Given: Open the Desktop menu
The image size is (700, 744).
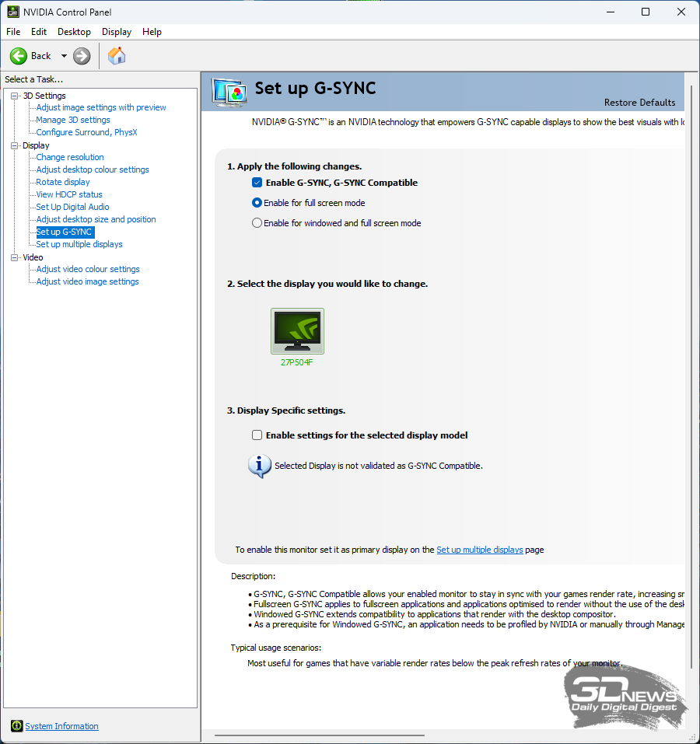Looking at the screenshot, I should click(x=74, y=32).
